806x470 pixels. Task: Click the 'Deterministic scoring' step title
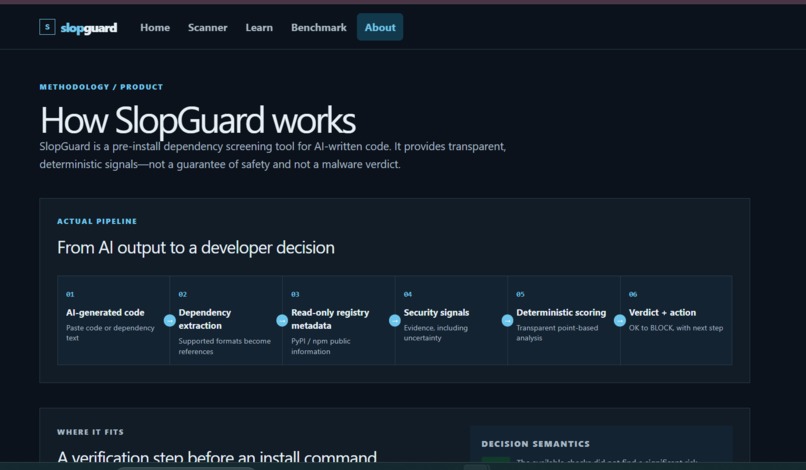(561, 313)
